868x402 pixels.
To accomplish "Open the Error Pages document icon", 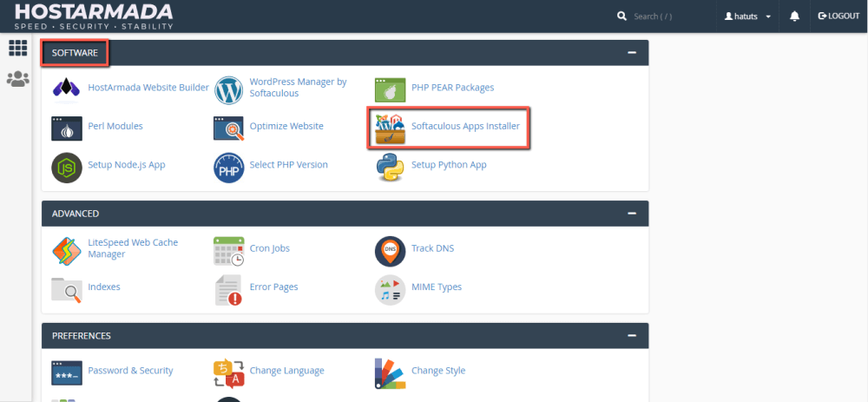I will pyautogui.click(x=228, y=290).
